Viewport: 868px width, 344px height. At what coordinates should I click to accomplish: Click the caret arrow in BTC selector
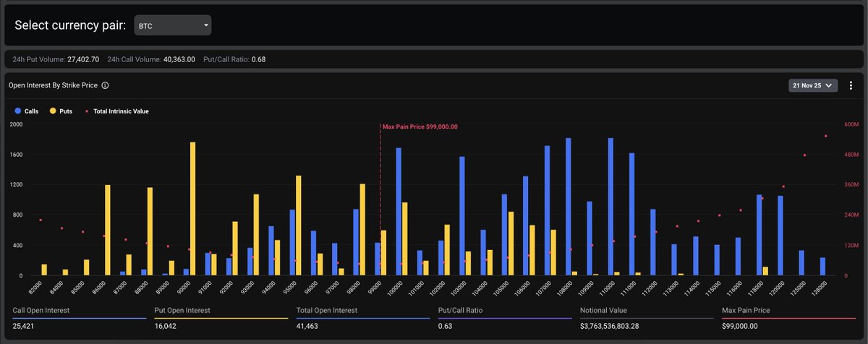(206, 25)
